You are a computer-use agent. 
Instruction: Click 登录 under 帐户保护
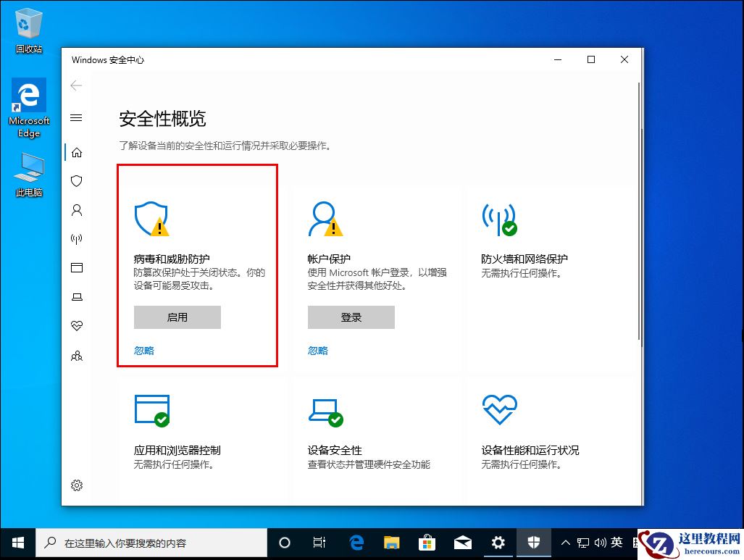coord(351,317)
